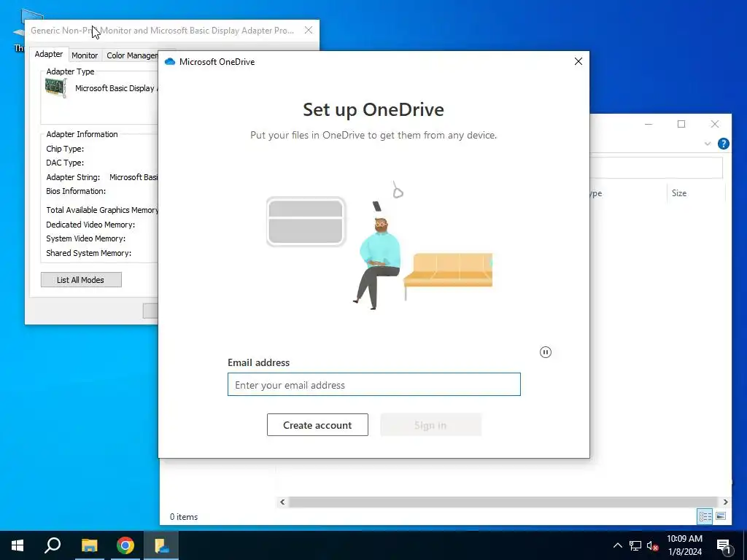The width and height of the screenshot is (747, 560).
Task: Click the Set up OneDrive heading
Action: coord(373,109)
